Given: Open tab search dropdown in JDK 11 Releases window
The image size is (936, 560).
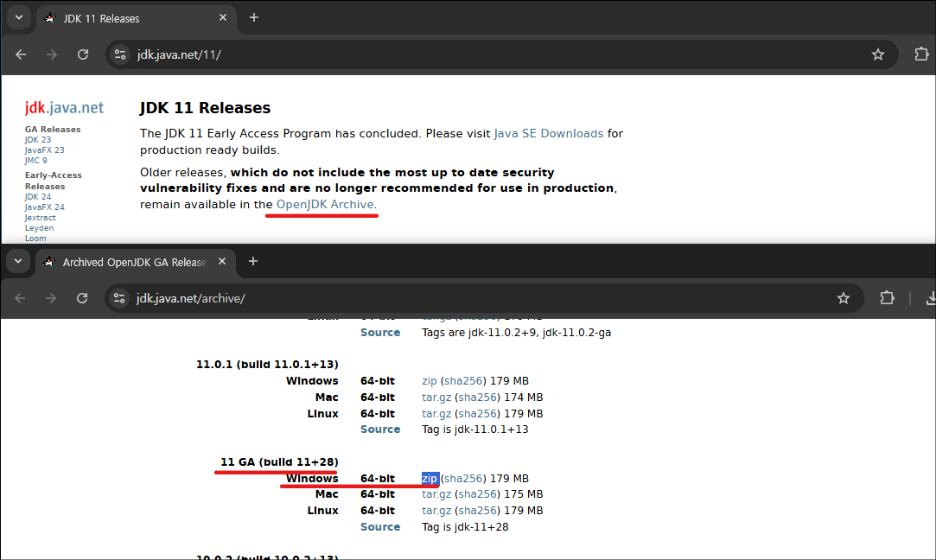Looking at the screenshot, I should [18, 17].
